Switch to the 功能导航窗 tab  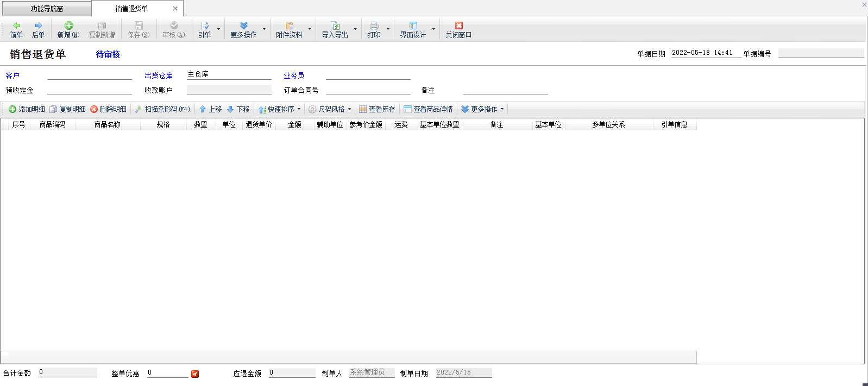47,9
